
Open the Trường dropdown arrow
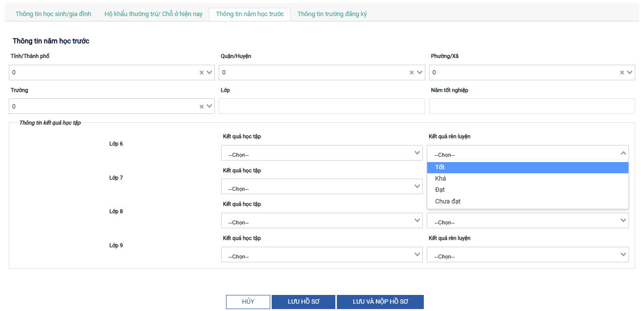tap(209, 107)
